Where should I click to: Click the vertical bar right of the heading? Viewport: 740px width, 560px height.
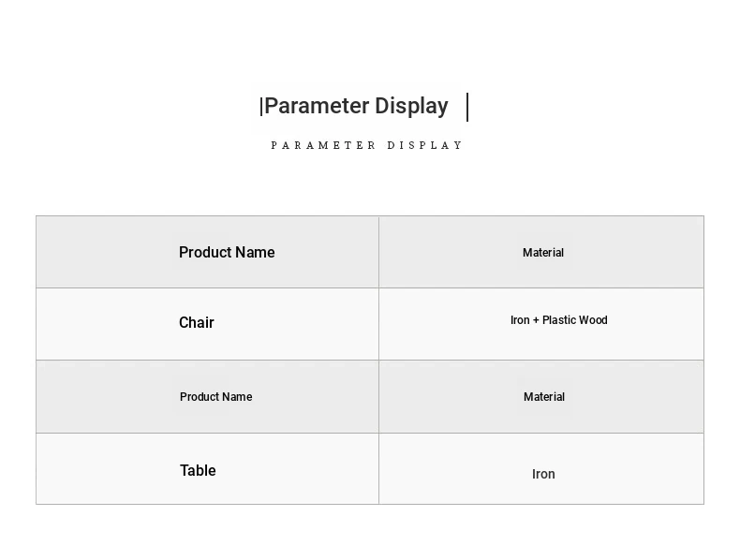(x=467, y=107)
